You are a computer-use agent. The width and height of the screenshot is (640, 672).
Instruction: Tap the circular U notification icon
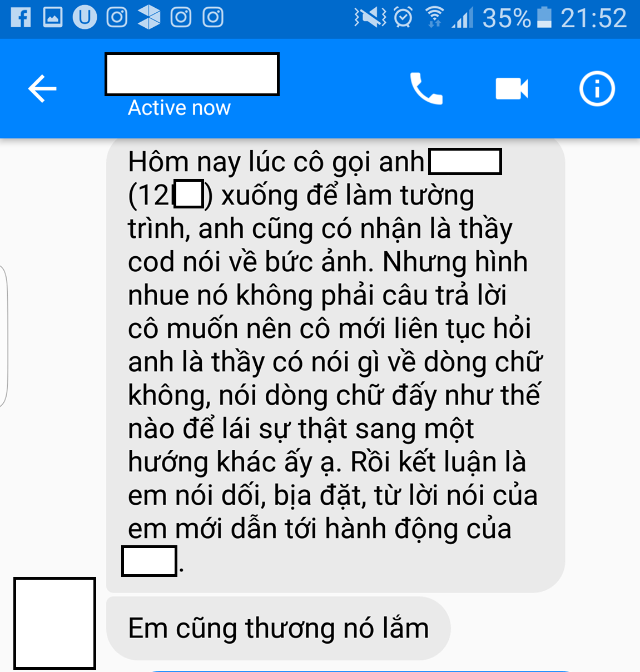coord(85,18)
